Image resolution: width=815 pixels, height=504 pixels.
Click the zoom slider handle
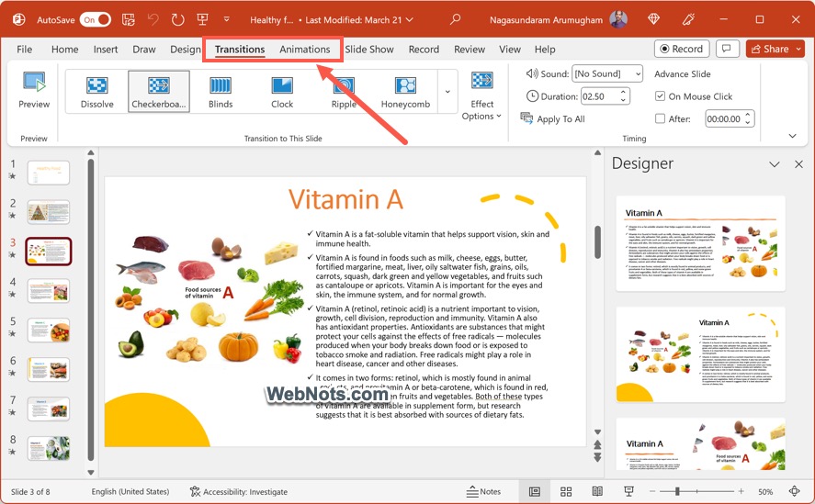pos(677,491)
